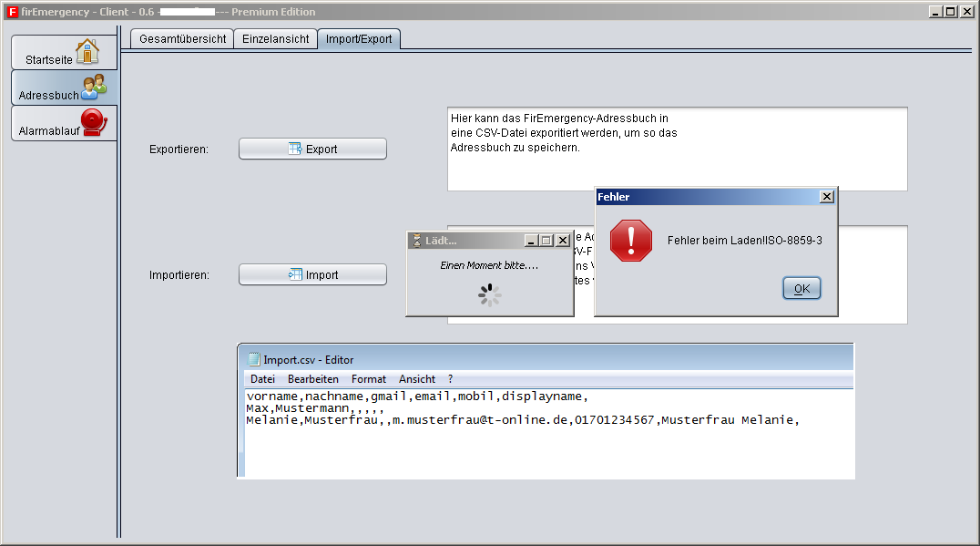Confirm the error with OK
This screenshot has width=980, height=546.
click(801, 289)
